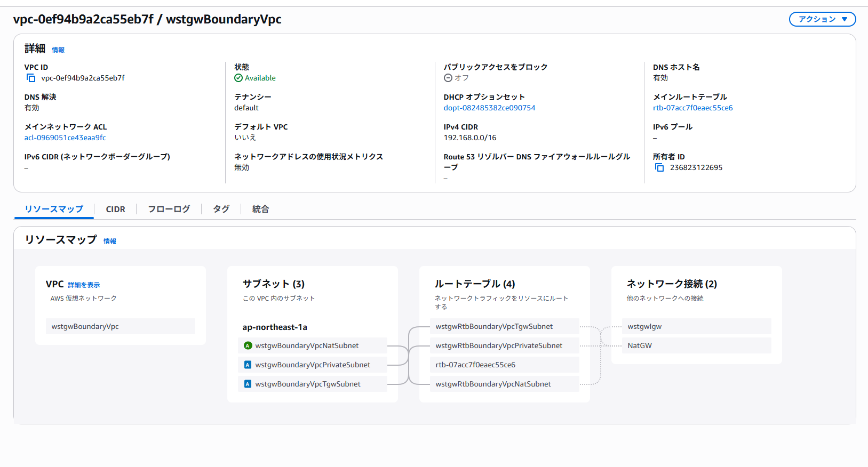Click the blue A badge on wstgwBoundaryVpcTgwSubnet
Viewport: 868px width, 467px height.
click(x=248, y=384)
